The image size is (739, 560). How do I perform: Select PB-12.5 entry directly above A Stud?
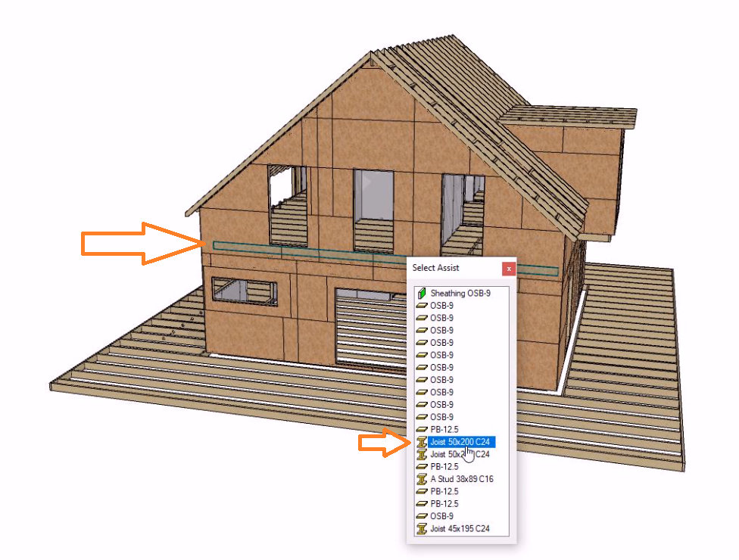click(x=445, y=467)
